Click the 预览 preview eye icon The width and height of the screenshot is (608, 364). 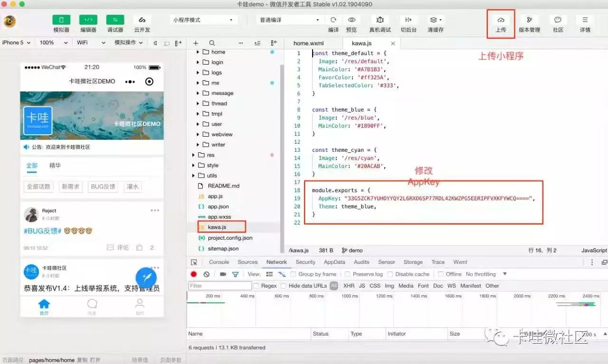click(x=351, y=20)
